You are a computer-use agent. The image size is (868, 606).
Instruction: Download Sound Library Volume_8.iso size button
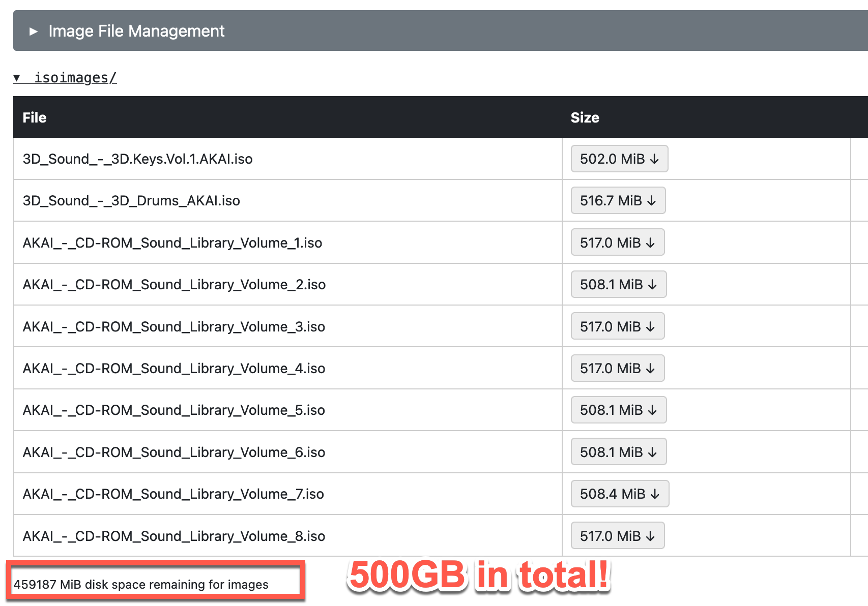click(617, 536)
